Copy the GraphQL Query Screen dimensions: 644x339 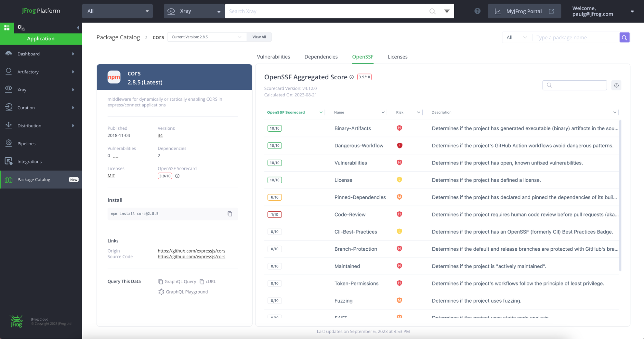coord(177,282)
